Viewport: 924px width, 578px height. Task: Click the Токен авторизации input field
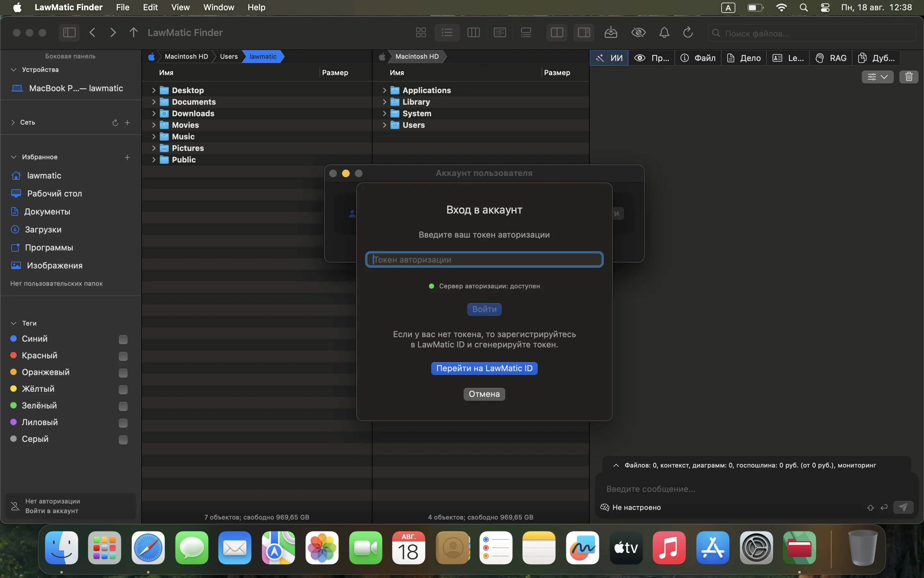(x=484, y=259)
